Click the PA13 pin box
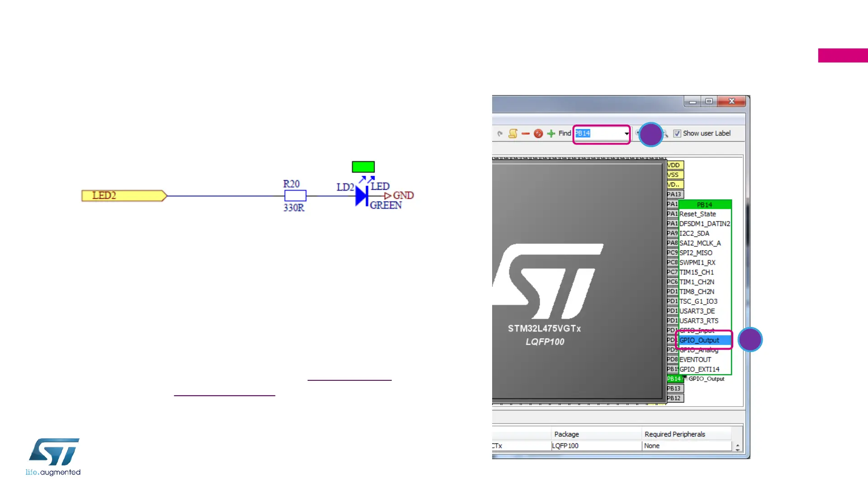The width and height of the screenshot is (868, 489). coord(675,195)
